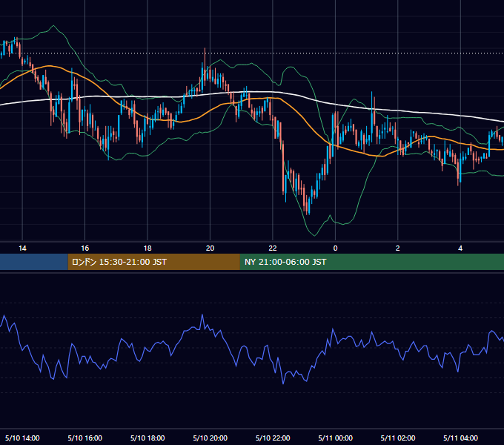Click the 5/10 22:00 date label
Viewport: 504px width, 445px height.
pos(273,438)
